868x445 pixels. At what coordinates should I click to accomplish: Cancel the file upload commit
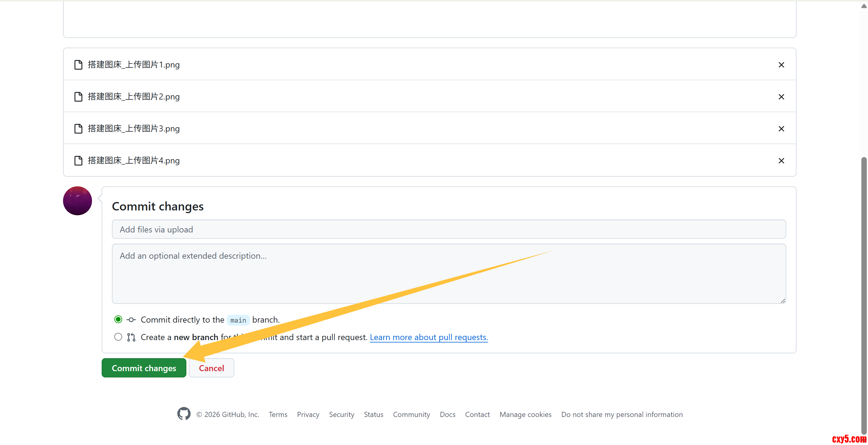tap(211, 368)
